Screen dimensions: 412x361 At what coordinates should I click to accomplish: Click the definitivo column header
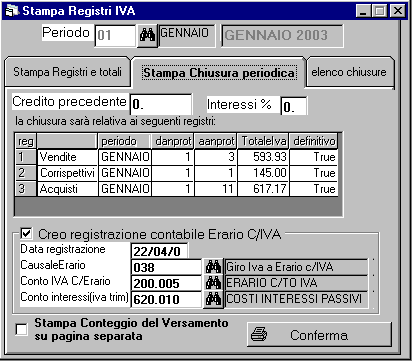314,141
